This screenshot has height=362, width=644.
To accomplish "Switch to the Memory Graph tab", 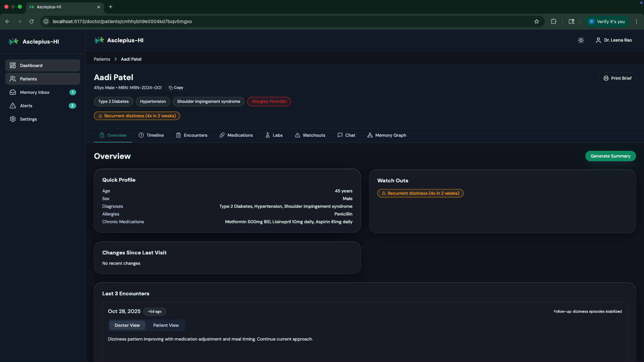I will [x=386, y=135].
